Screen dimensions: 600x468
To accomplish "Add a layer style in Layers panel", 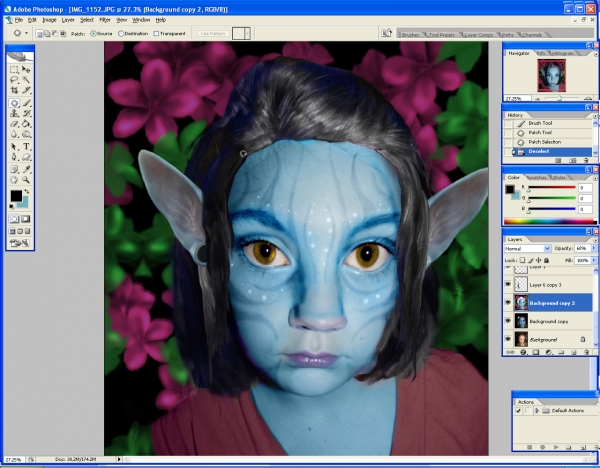I will (523, 352).
